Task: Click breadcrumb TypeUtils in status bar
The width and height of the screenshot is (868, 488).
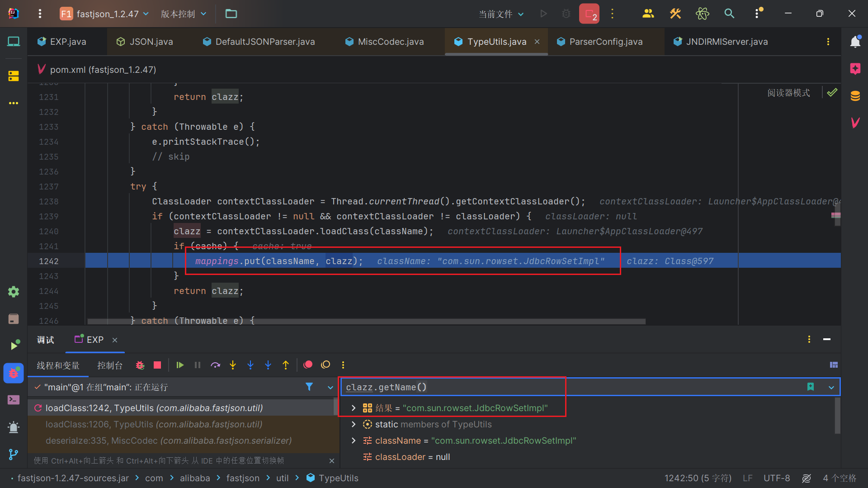Action: 333,478
